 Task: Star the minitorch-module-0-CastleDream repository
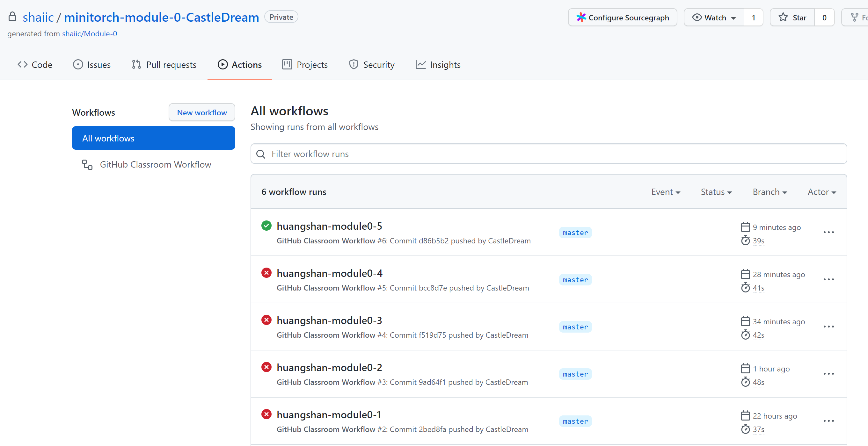tap(792, 17)
